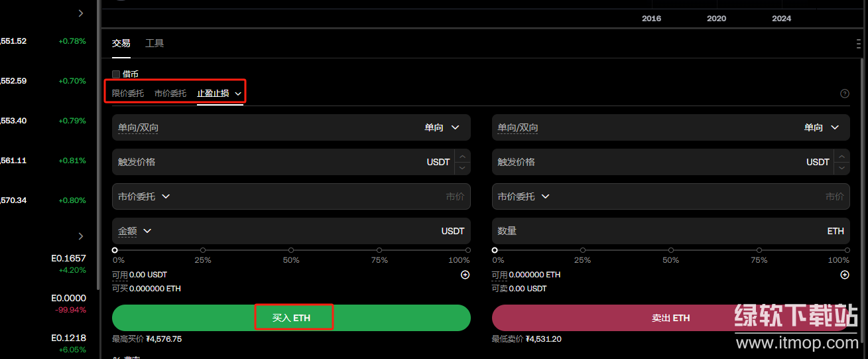Click plus icon beside available ETH
Viewport: 868px width, 359px height.
tap(844, 275)
